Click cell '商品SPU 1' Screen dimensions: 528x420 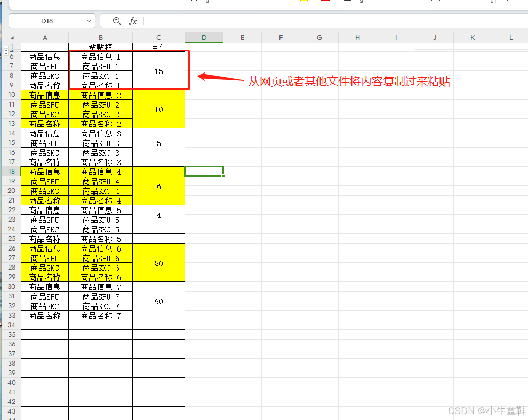101,66
